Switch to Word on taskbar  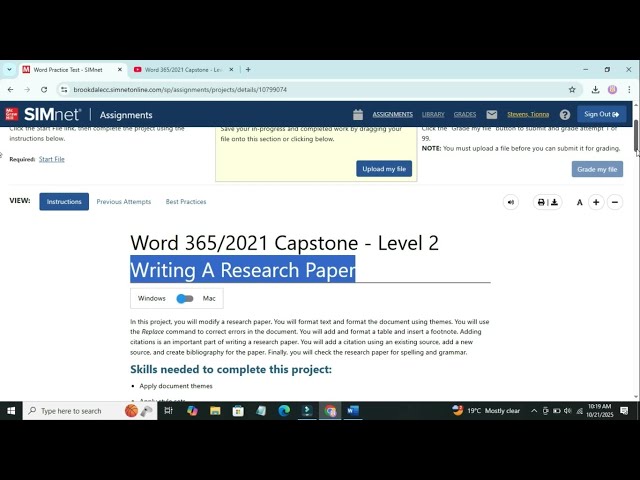(353, 411)
